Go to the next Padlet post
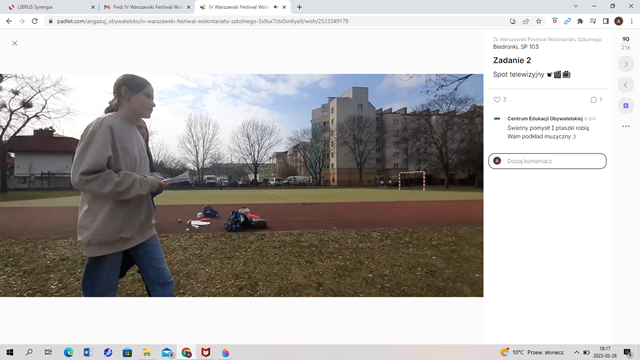The height and width of the screenshot is (360, 640). tap(626, 64)
